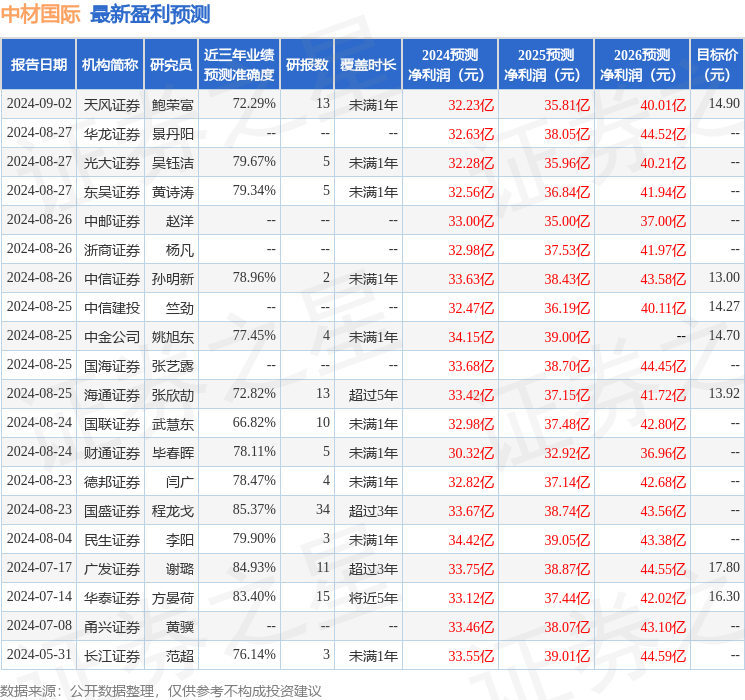745x700 pixels.
Task: Click the 85.37% accuracy value
Action: [x=254, y=509]
